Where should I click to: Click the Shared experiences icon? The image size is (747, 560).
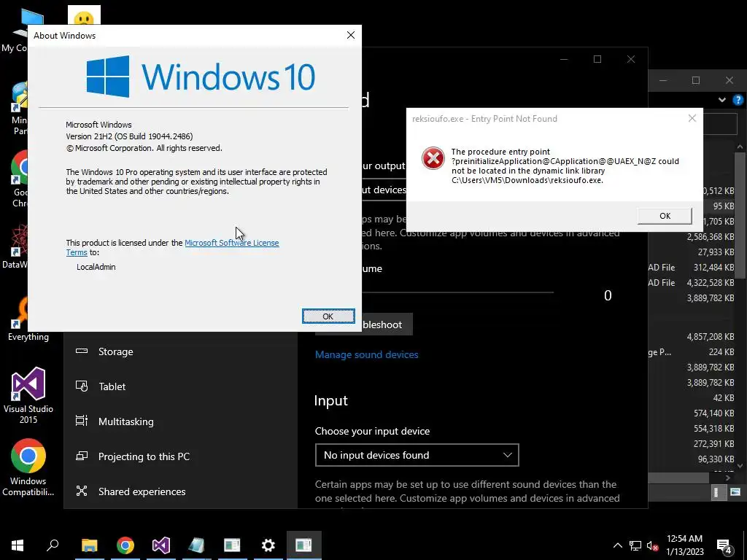[82, 491]
